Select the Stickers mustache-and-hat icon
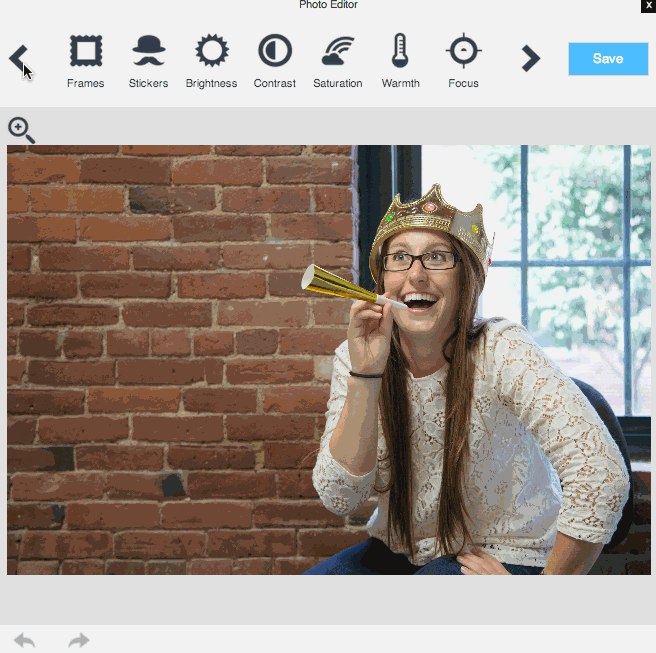656x653 pixels. pos(148,50)
